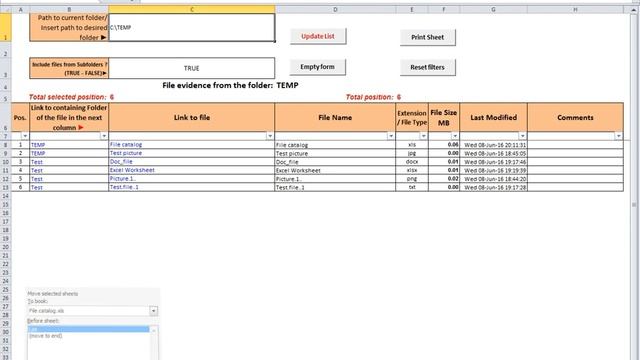
Task: Open the Comments column filter dropdown
Action: pos(618,136)
